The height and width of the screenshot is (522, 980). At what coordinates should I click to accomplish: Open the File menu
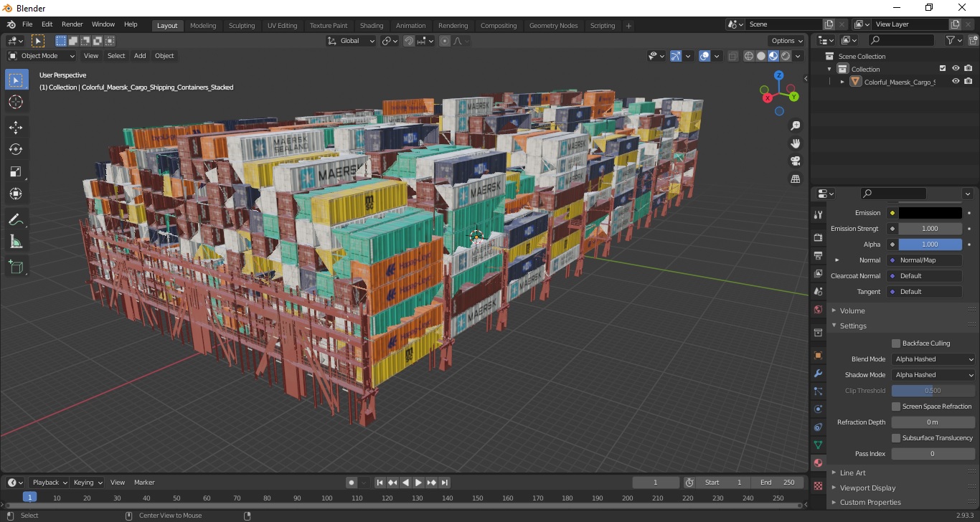tap(27, 24)
